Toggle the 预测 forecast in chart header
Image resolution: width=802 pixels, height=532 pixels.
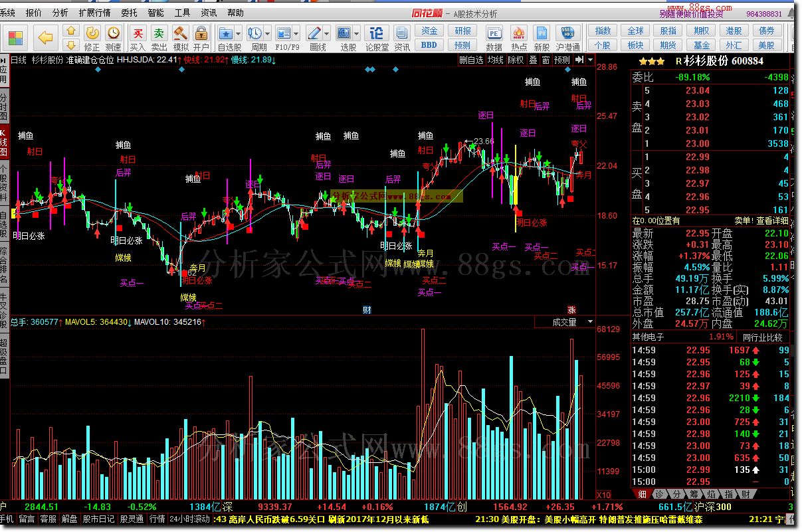point(562,60)
